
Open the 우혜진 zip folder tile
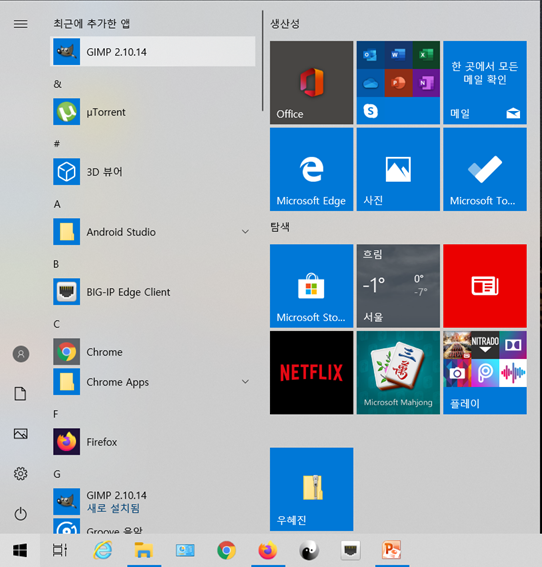(x=311, y=489)
